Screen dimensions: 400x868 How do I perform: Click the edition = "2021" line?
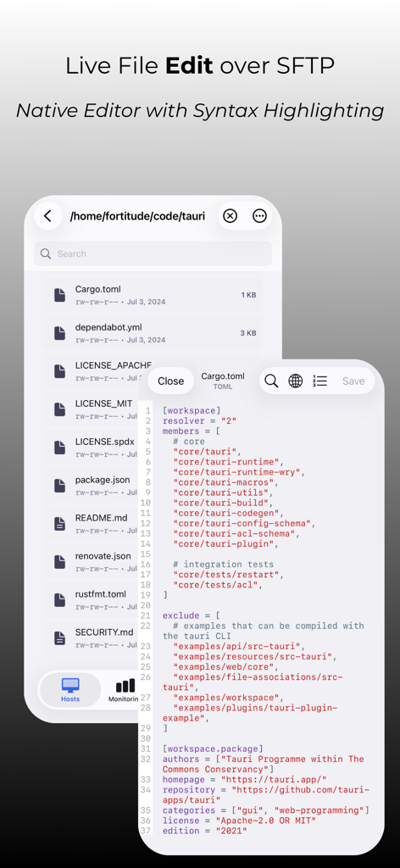click(205, 831)
